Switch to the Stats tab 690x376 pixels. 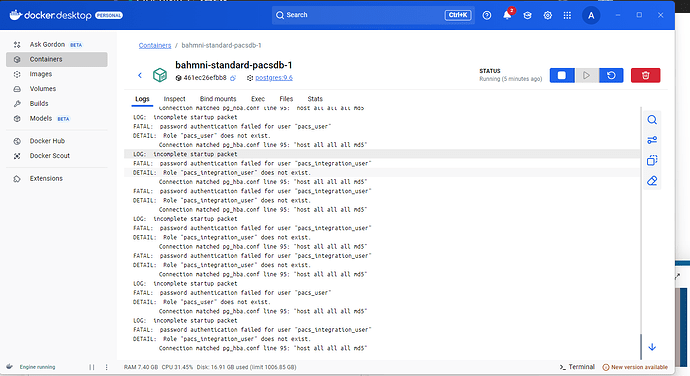pos(315,99)
